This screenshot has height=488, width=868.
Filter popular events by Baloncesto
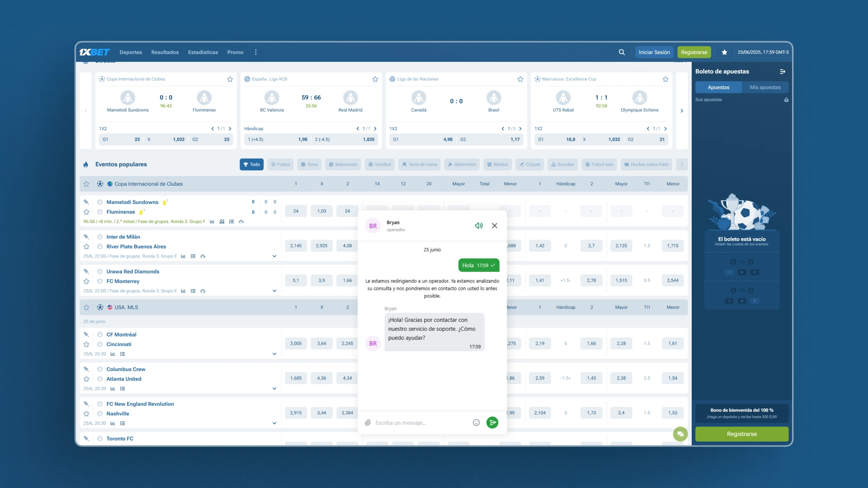click(x=343, y=164)
